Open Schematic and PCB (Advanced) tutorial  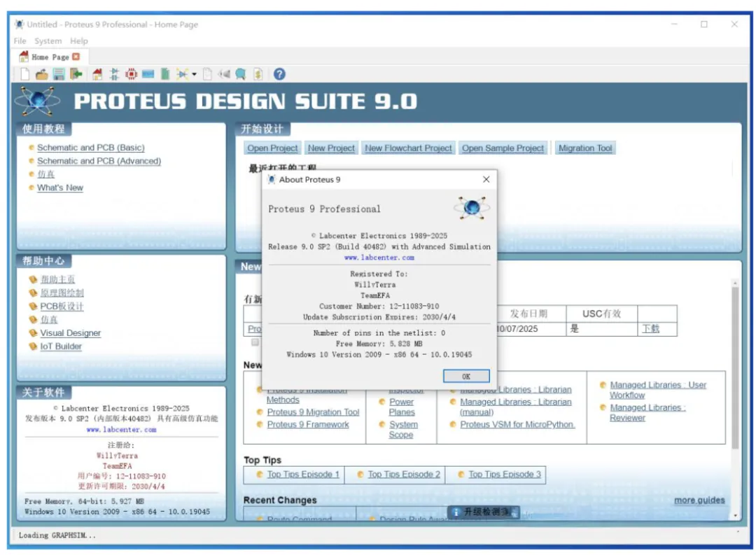tap(99, 161)
